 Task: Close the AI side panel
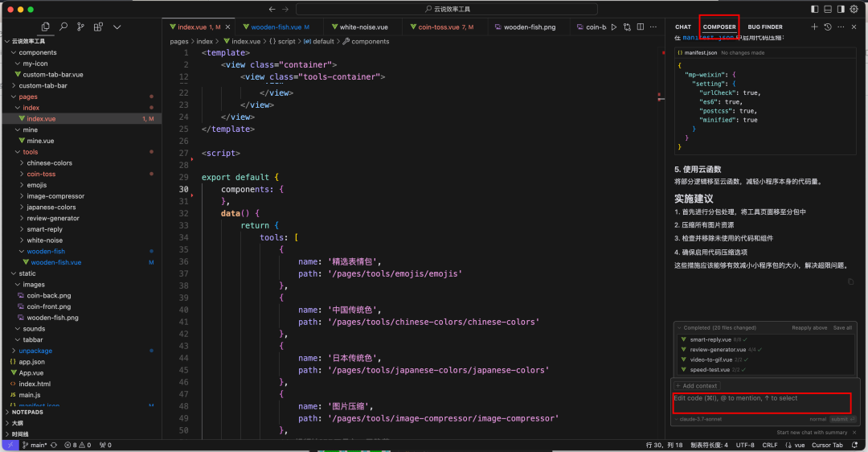pos(854,27)
